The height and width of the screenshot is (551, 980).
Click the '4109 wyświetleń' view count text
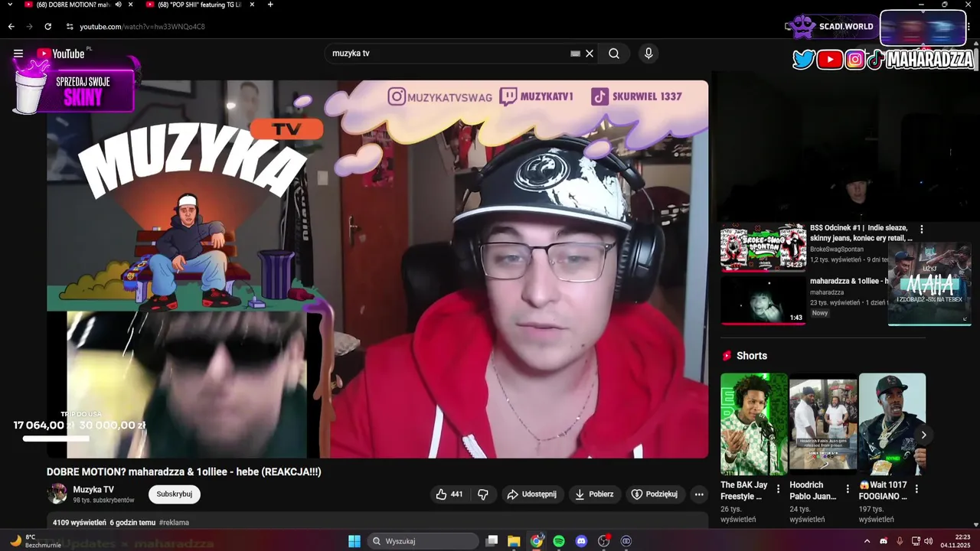coord(80,523)
